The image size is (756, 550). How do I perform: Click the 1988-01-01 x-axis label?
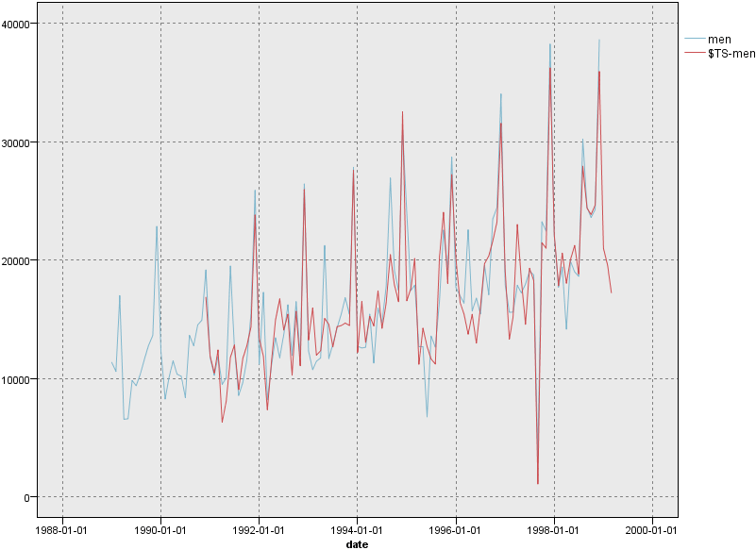(62, 530)
